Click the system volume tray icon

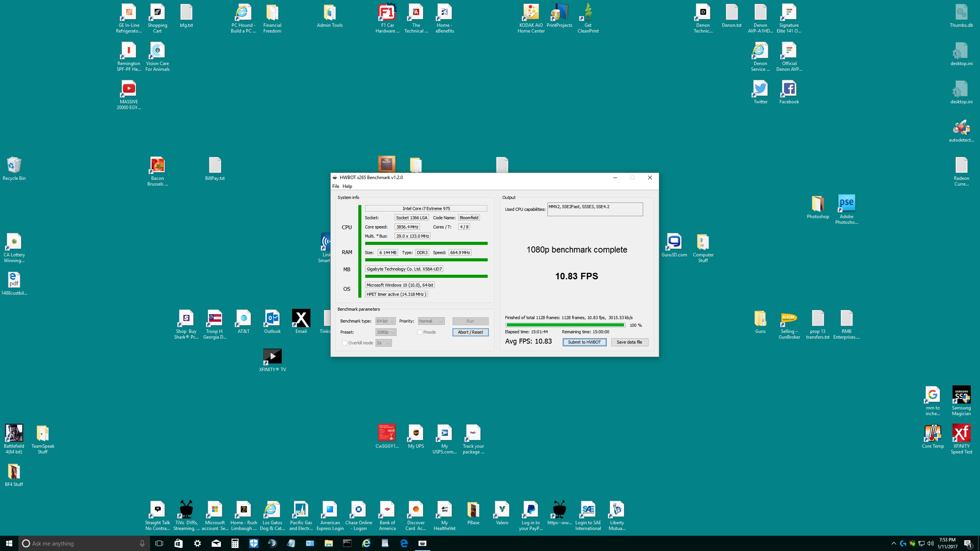pyautogui.click(x=931, y=543)
